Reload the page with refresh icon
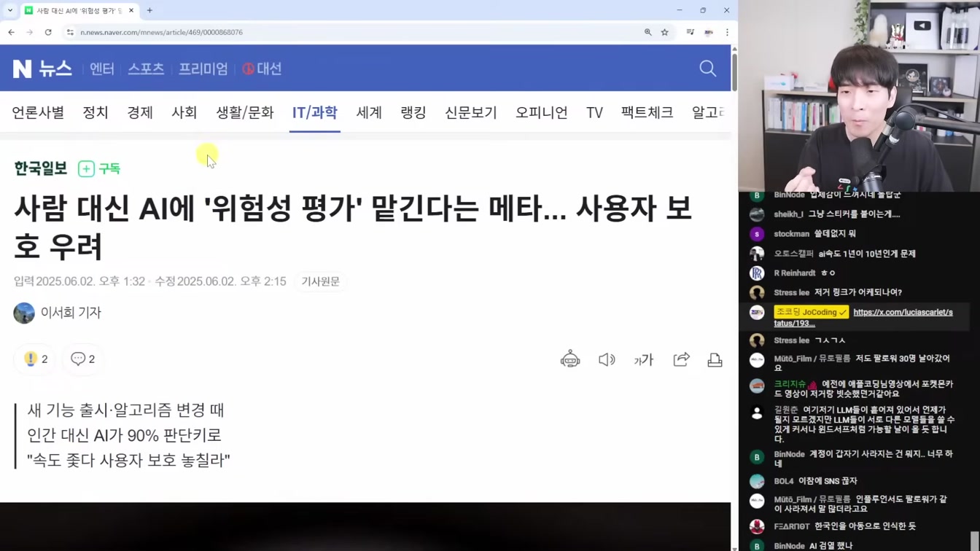 (48, 32)
